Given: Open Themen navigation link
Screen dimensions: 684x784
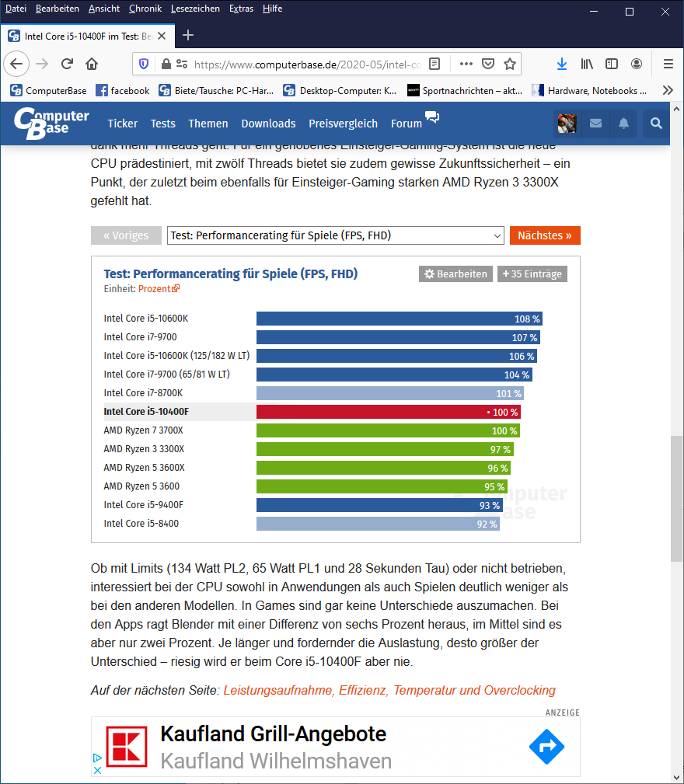Looking at the screenshot, I should (208, 124).
